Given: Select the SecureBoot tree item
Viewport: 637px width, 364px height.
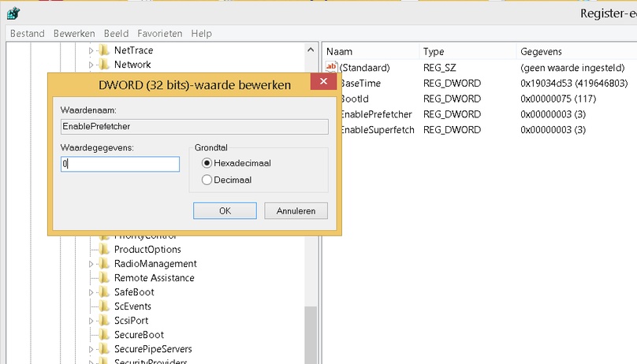Looking at the screenshot, I should [x=139, y=335].
